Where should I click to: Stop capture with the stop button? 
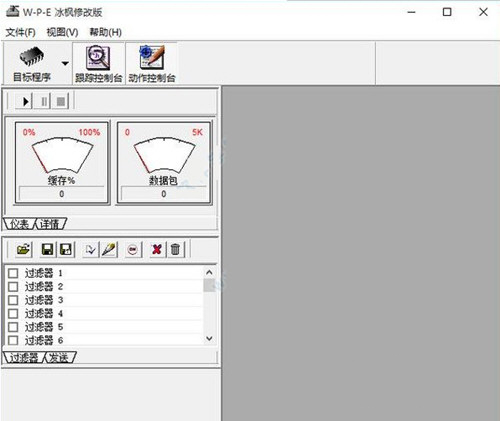point(61,101)
